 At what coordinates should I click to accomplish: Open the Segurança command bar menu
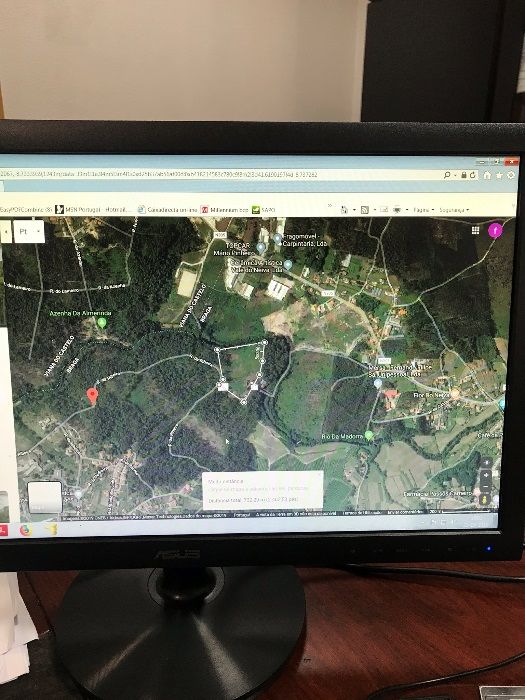(454, 210)
